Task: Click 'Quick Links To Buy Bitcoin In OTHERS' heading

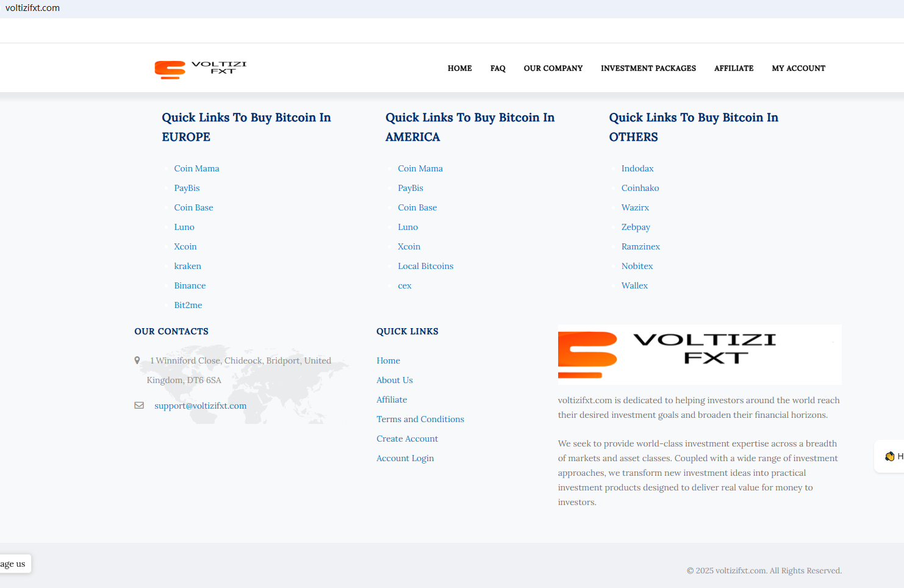Action: [694, 127]
